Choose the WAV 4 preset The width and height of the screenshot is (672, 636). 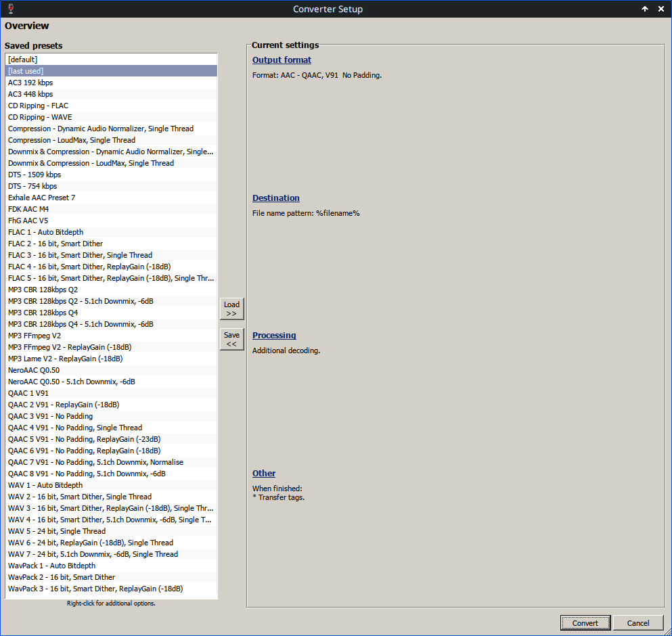pyautogui.click(x=111, y=520)
